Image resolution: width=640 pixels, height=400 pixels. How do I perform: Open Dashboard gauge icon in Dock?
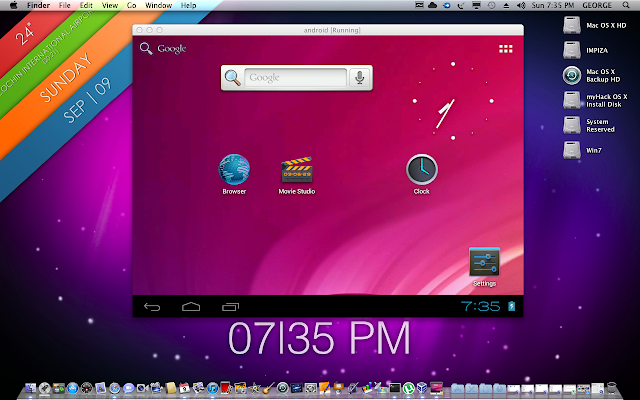click(x=87, y=388)
